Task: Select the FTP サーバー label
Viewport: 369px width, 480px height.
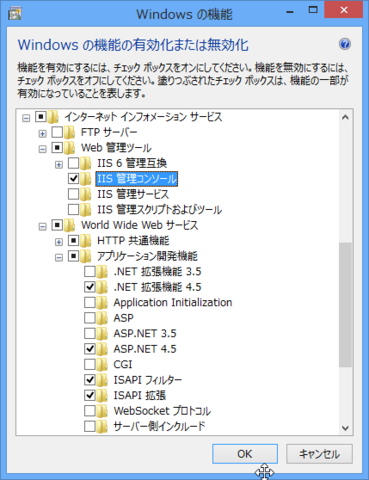Action: click(x=109, y=132)
